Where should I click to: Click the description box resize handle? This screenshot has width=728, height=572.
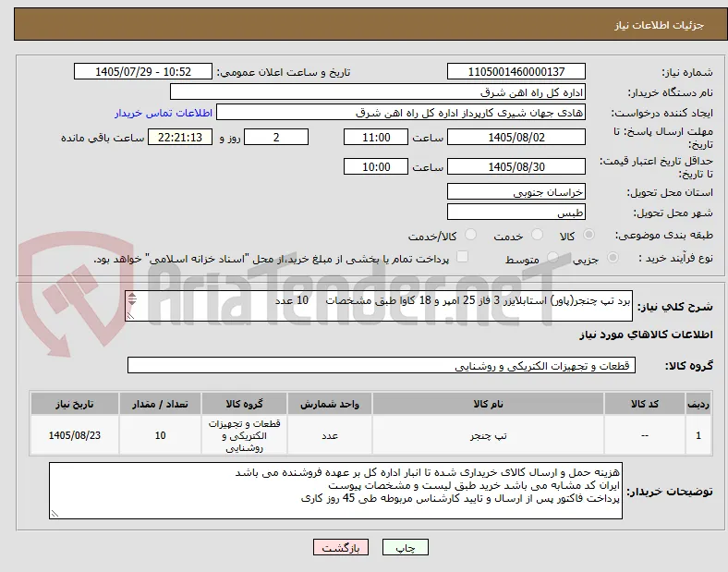(130, 316)
